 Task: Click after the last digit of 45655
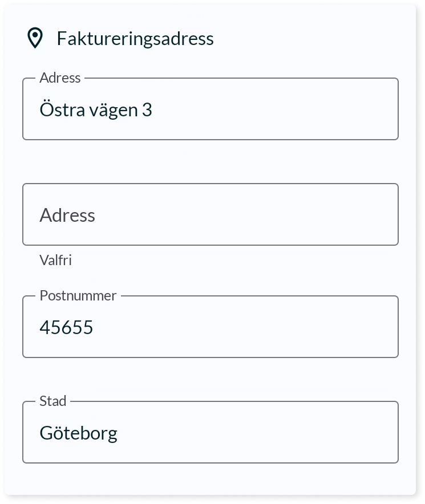(x=94, y=327)
